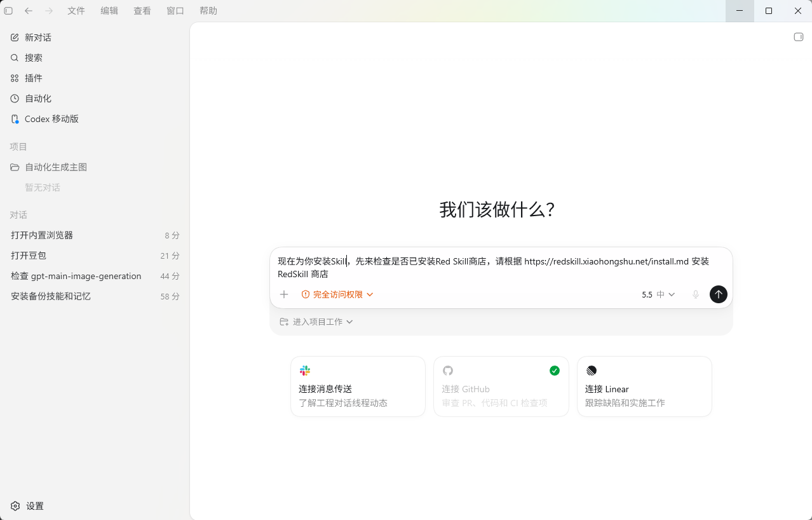This screenshot has height=520, width=812.
Task: Click the settings gear icon
Action: [15, 506]
